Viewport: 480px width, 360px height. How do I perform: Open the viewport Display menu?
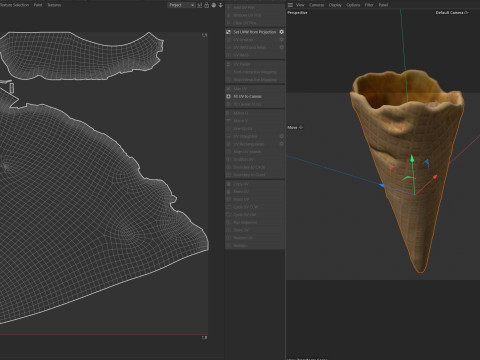[x=335, y=5]
